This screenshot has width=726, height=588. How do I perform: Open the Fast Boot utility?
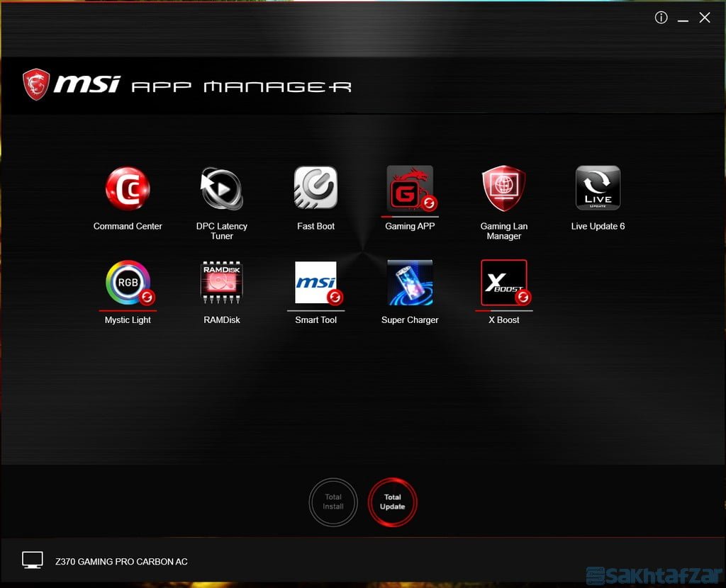coord(315,188)
